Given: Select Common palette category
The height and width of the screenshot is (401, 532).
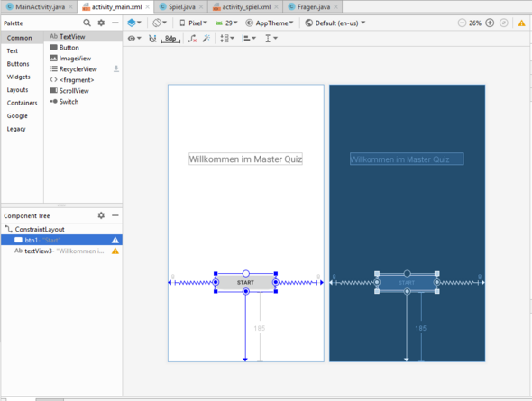Looking at the screenshot, I should [x=23, y=38].
